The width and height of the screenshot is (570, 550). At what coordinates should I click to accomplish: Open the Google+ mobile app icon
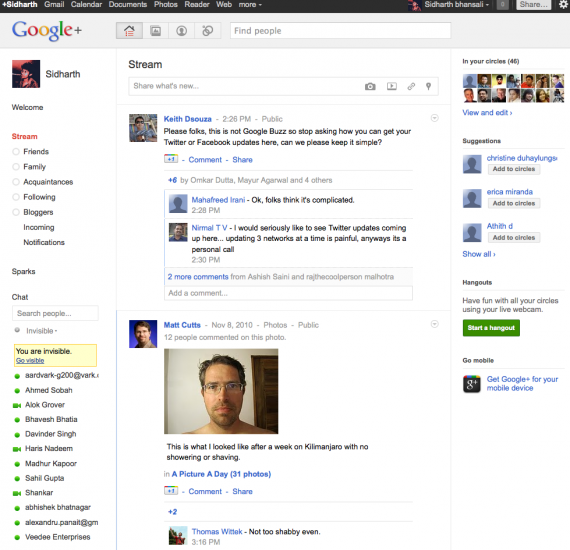471,384
